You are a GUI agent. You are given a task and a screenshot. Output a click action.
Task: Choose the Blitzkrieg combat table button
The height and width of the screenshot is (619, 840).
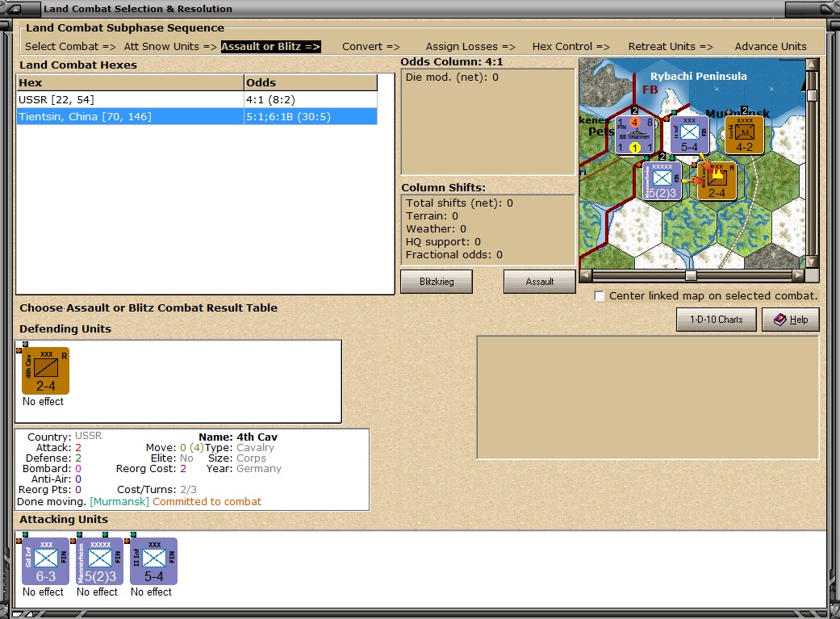coord(437,282)
